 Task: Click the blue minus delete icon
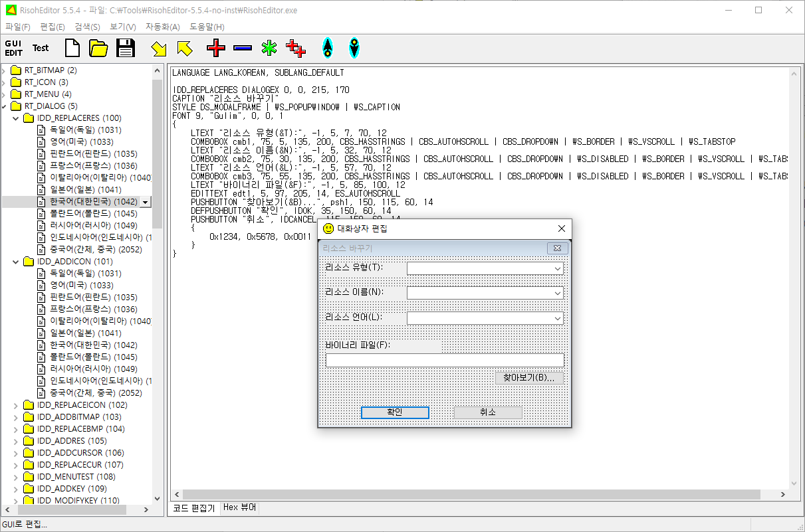(243, 48)
